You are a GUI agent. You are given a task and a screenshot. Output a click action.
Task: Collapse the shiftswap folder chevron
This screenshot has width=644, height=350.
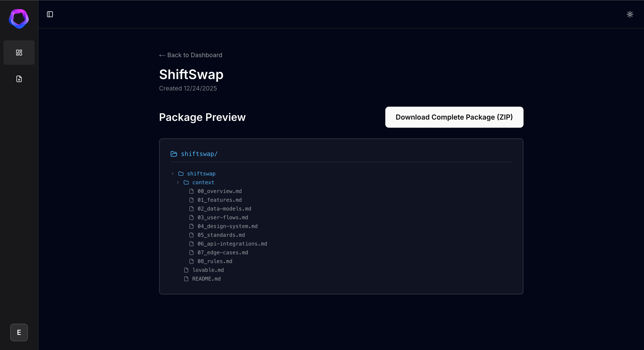(x=173, y=173)
